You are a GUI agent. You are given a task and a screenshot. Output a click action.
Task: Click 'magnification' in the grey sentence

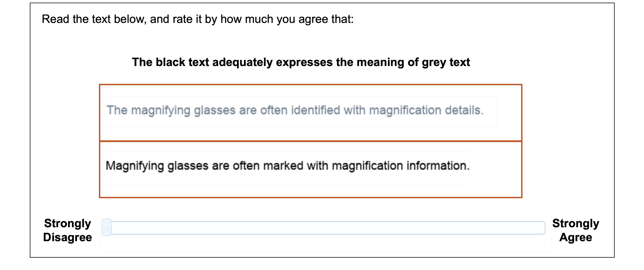pyautogui.click(x=405, y=110)
